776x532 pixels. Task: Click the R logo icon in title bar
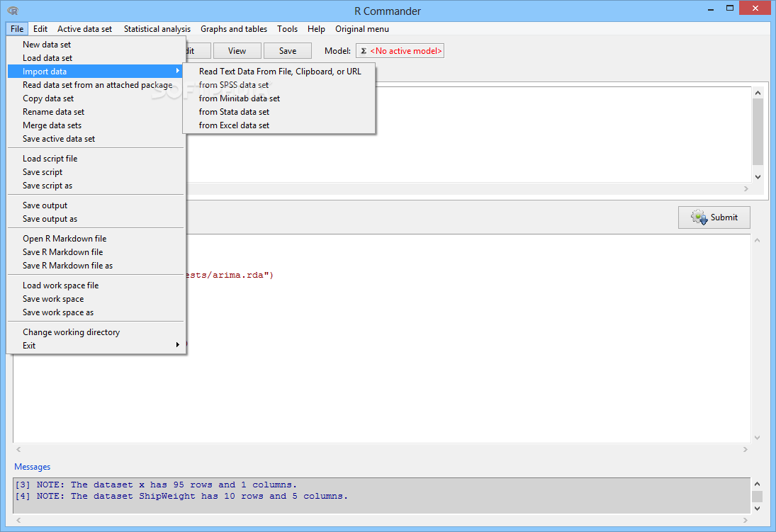click(13, 11)
